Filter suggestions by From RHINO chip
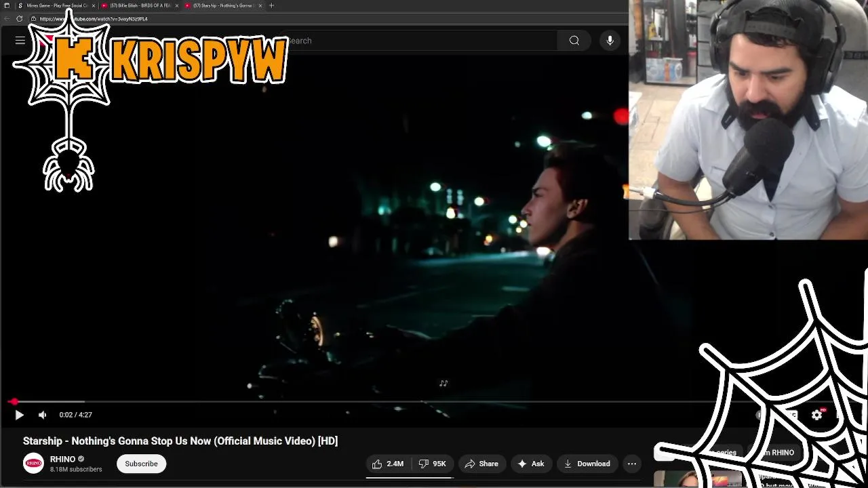 click(774, 453)
